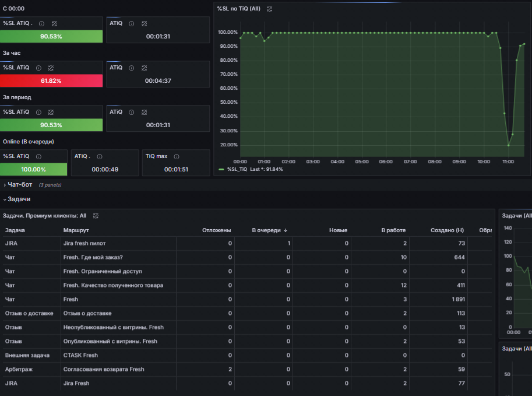The image size is (532, 396).
Task: Expand the collapsed Чат-бот row
Action: 20,185
